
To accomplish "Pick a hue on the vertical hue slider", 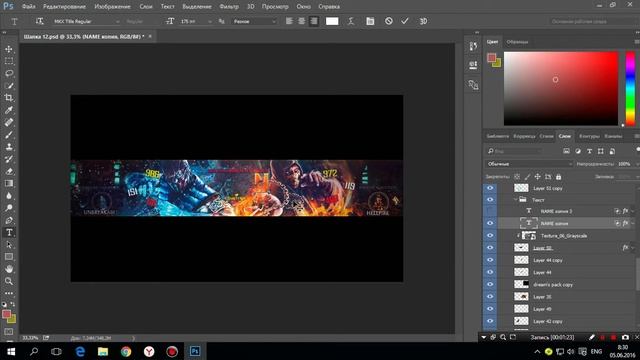I will [x=631, y=89].
